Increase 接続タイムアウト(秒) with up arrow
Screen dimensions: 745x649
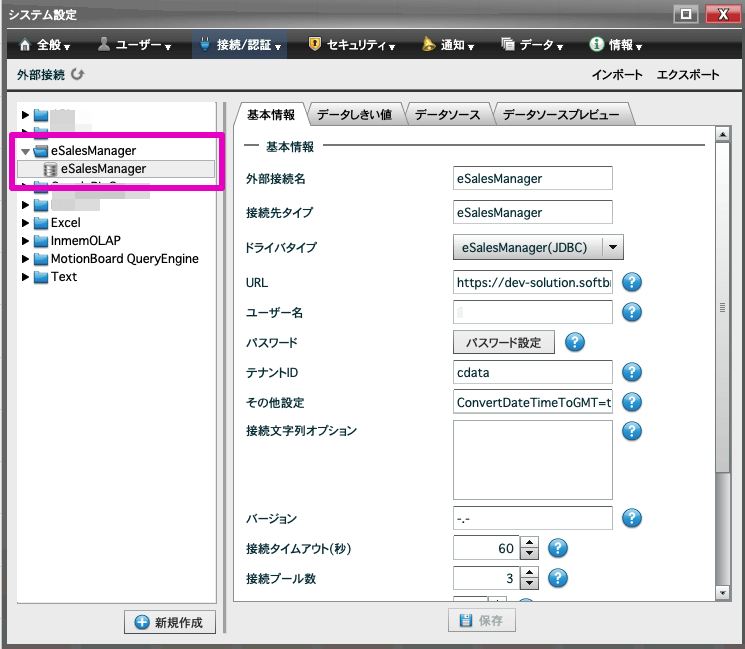coord(529,542)
